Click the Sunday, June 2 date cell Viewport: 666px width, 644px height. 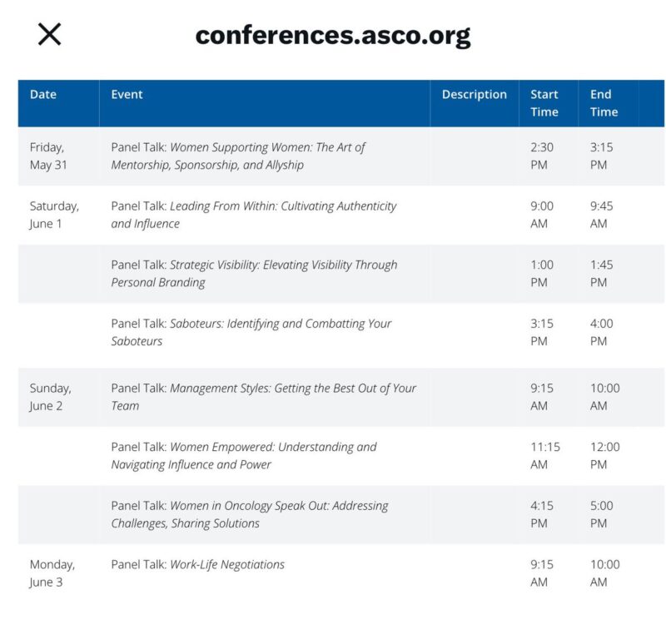[x=50, y=397]
